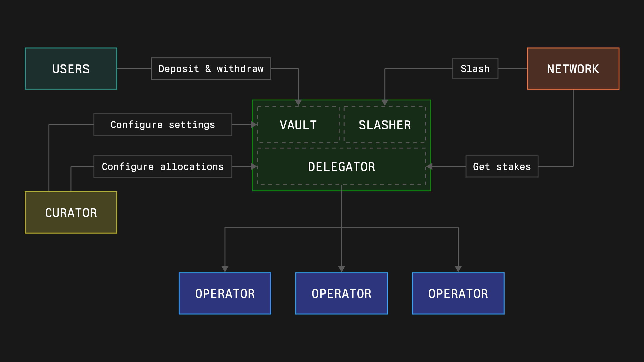Click the Get stakes label
Screen dimensions: 644x362
pos(501,167)
